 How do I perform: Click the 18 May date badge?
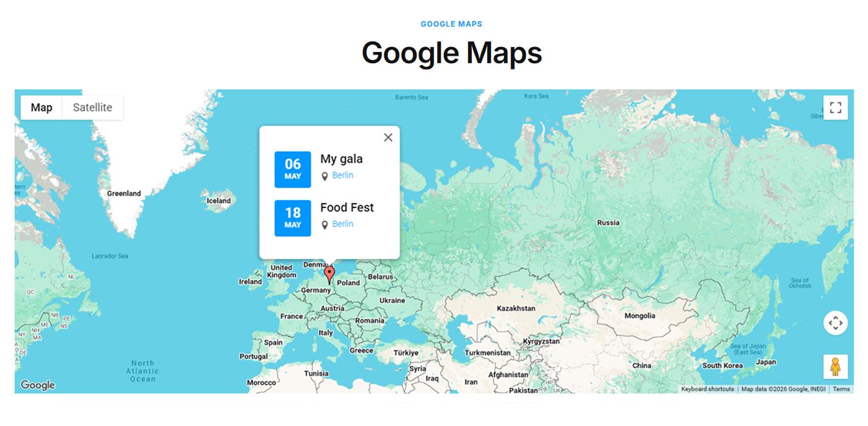[x=293, y=218]
